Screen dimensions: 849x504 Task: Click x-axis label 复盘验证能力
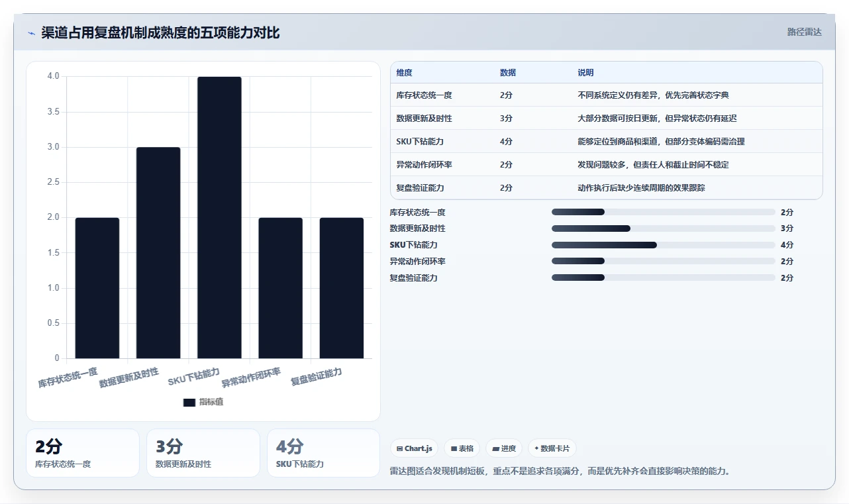click(x=317, y=377)
